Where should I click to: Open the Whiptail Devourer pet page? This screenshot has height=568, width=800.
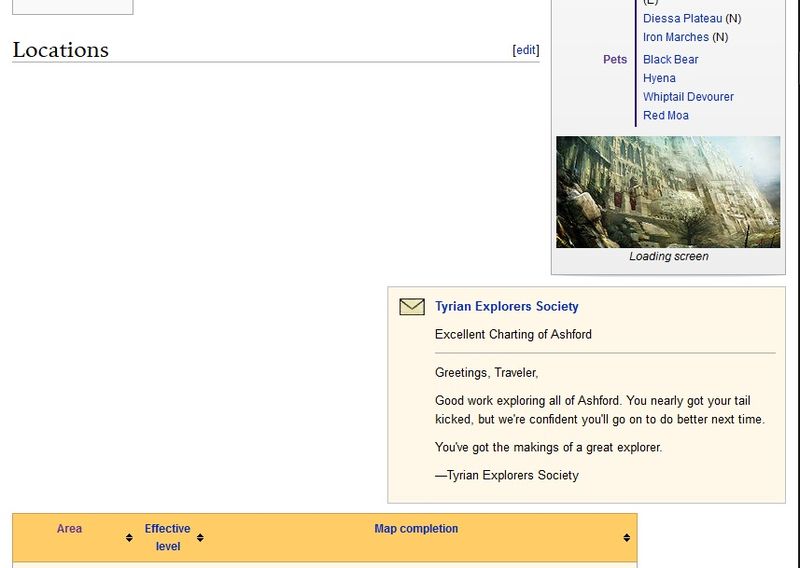(x=688, y=96)
